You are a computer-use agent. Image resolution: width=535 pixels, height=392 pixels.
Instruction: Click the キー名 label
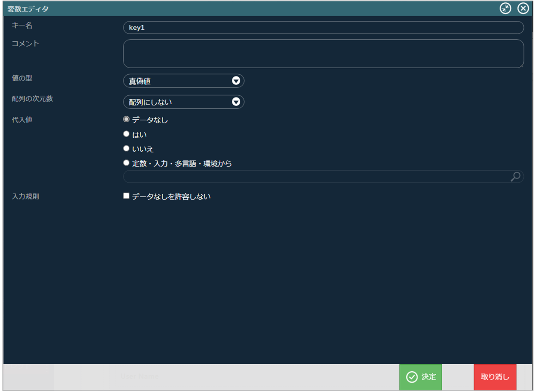pyautogui.click(x=22, y=26)
